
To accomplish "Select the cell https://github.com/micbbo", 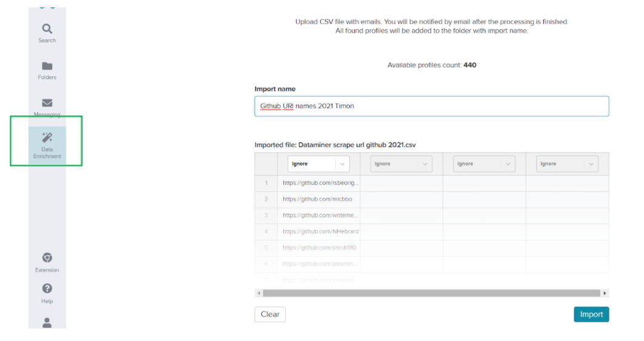I will click(319, 199).
